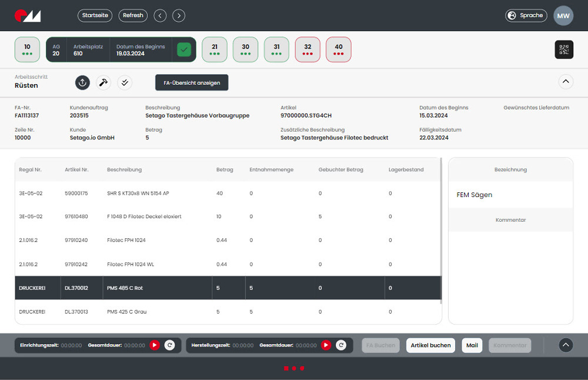The width and height of the screenshot is (588, 380).
Task: Navigate back with the left arrow
Action: click(160, 15)
